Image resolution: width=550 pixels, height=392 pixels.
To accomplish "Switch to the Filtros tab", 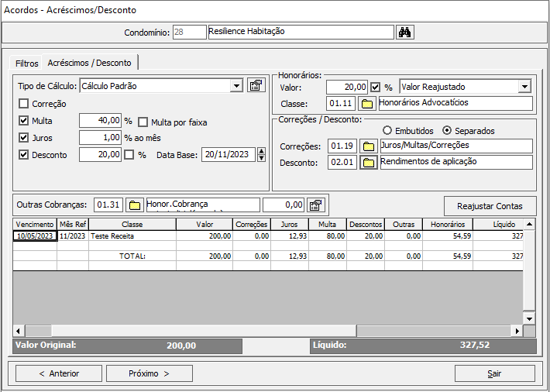I will tap(26, 64).
